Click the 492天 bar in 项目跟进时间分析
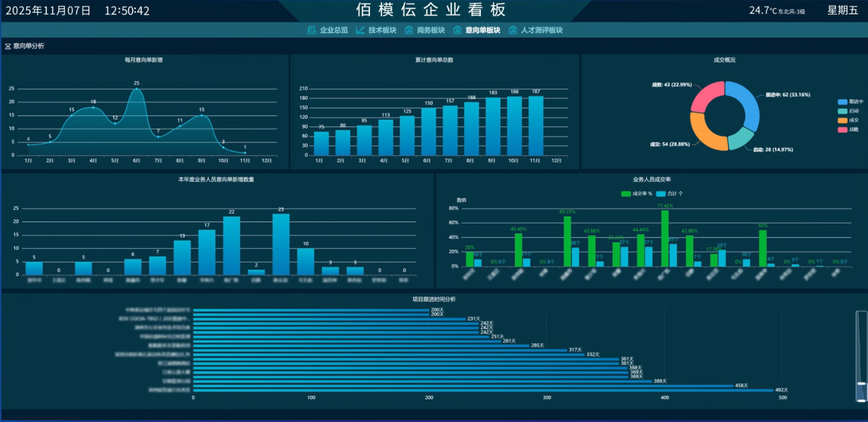 point(482,390)
